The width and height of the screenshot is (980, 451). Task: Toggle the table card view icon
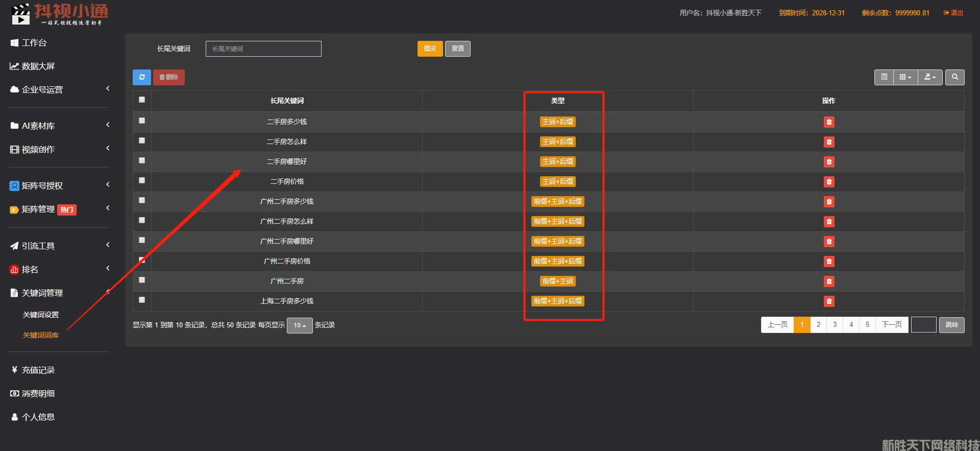(x=884, y=77)
